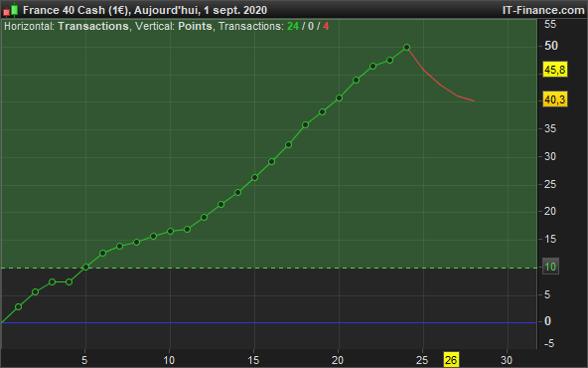This screenshot has width=588, height=368.
Task: Click the '30' horizontal axis label
Action: 507,360
